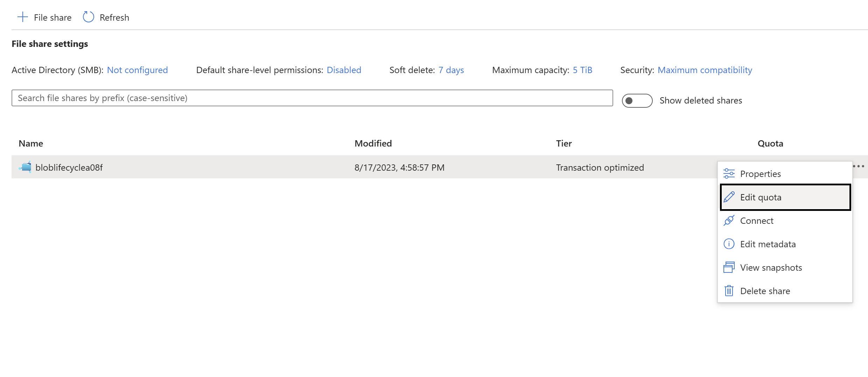The width and height of the screenshot is (868, 377).
Task: Click the Edit quota pencil icon
Action: click(729, 197)
